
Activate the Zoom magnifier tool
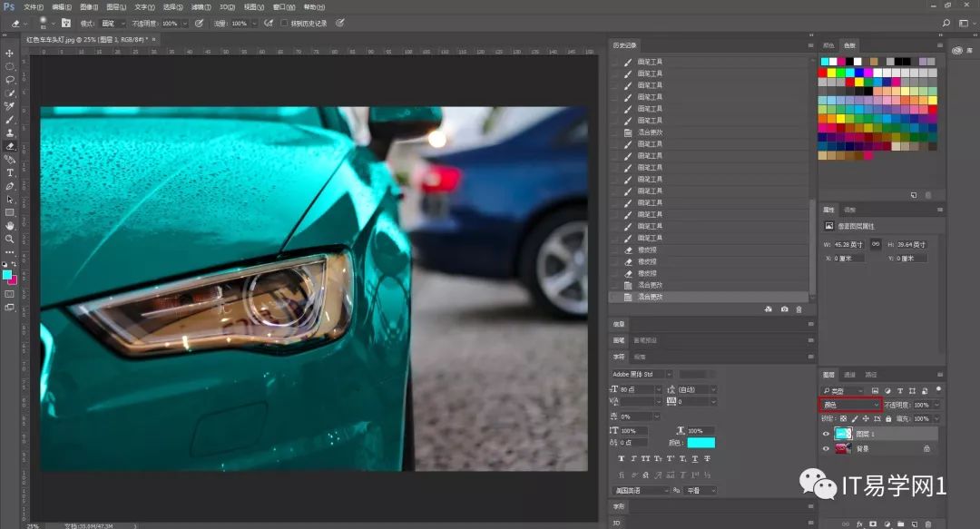(x=10, y=239)
